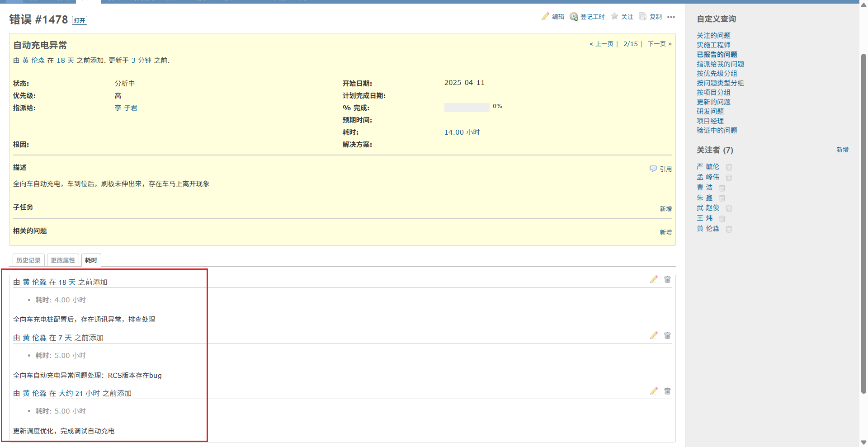Click the page vertical scrollbar
Screen dimensions: 868x447
coord(863,226)
